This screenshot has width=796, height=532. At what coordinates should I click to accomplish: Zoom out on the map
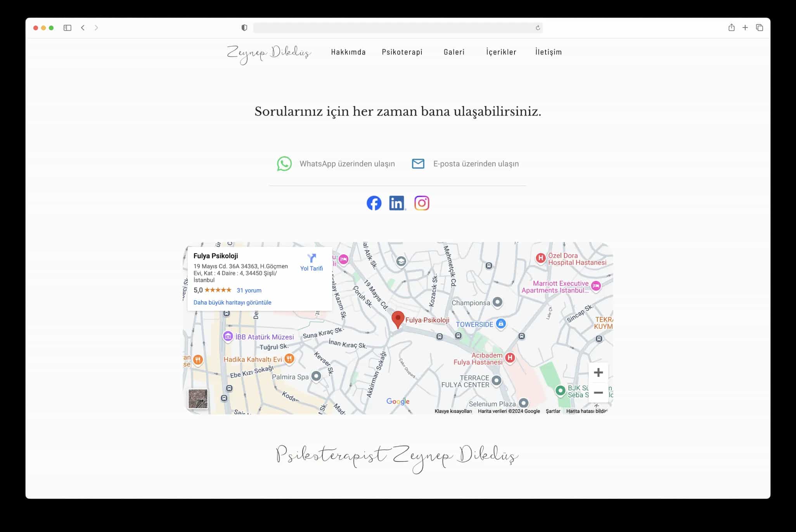pyautogui.click(x=598, y=392)
